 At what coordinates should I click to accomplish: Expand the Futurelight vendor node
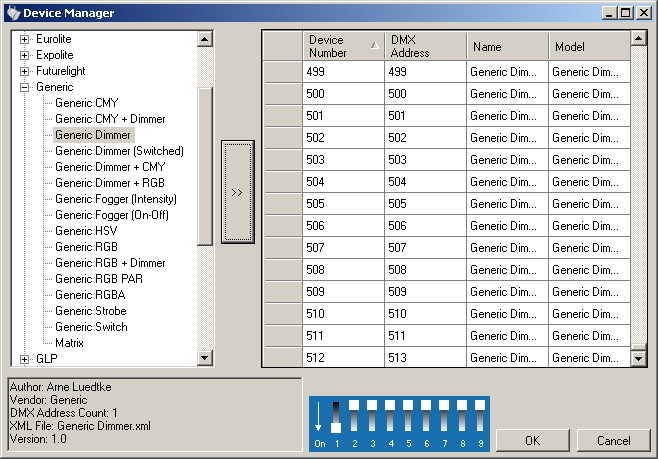point(25,71)
